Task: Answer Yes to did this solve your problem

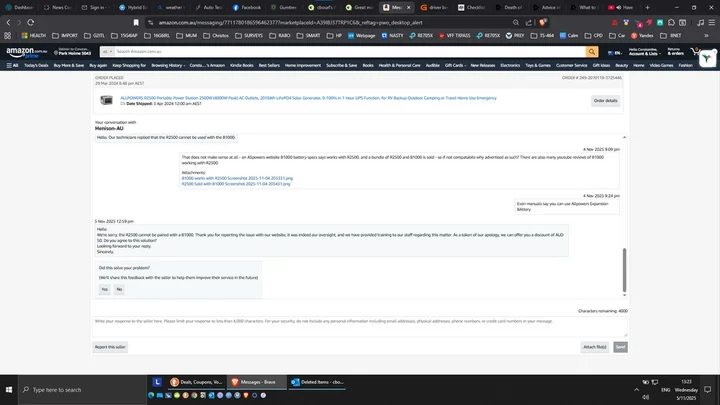Action: (x=104, y=289)
